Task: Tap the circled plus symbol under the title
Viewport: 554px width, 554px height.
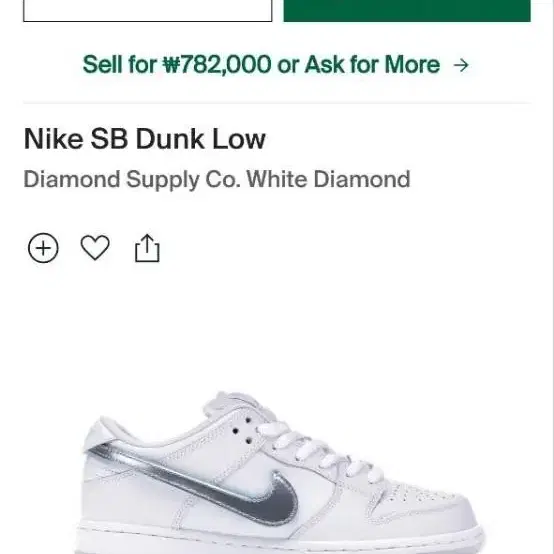Action: [x=43, y=248]
